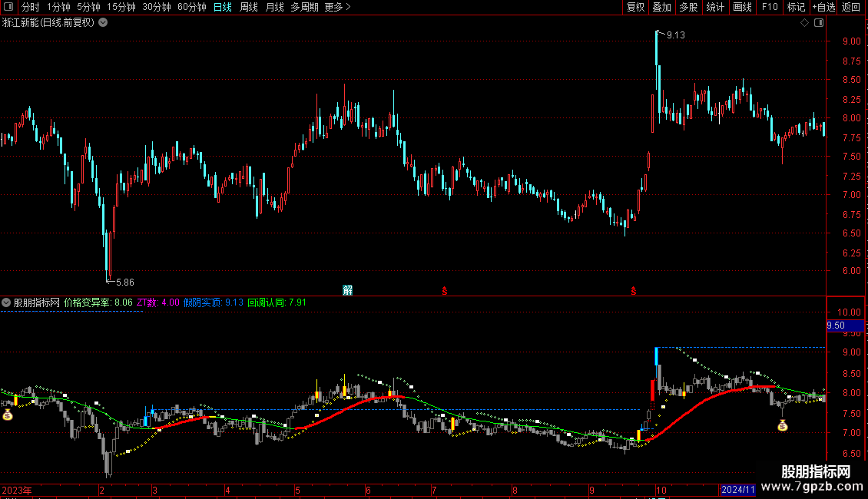Open the 多股 multi-stock view
The height and width of the screenshot is (499, 868).
[689, 7]
